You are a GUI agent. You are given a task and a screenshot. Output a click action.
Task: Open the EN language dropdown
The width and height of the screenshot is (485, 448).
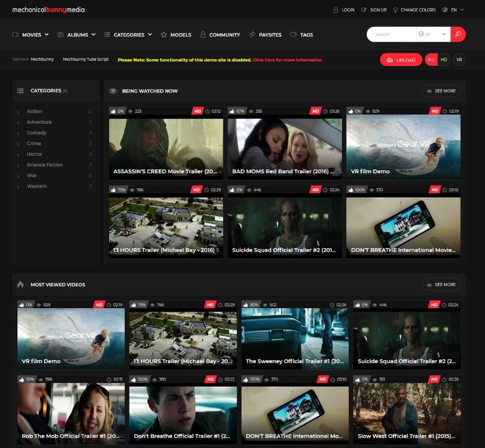pyautogui.click(x=453, y=10)
